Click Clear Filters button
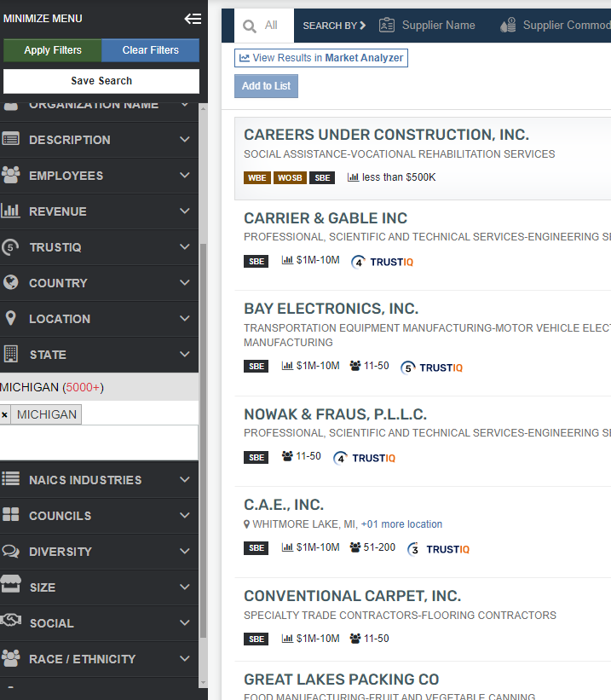The image size is (611, 700). 151,50
